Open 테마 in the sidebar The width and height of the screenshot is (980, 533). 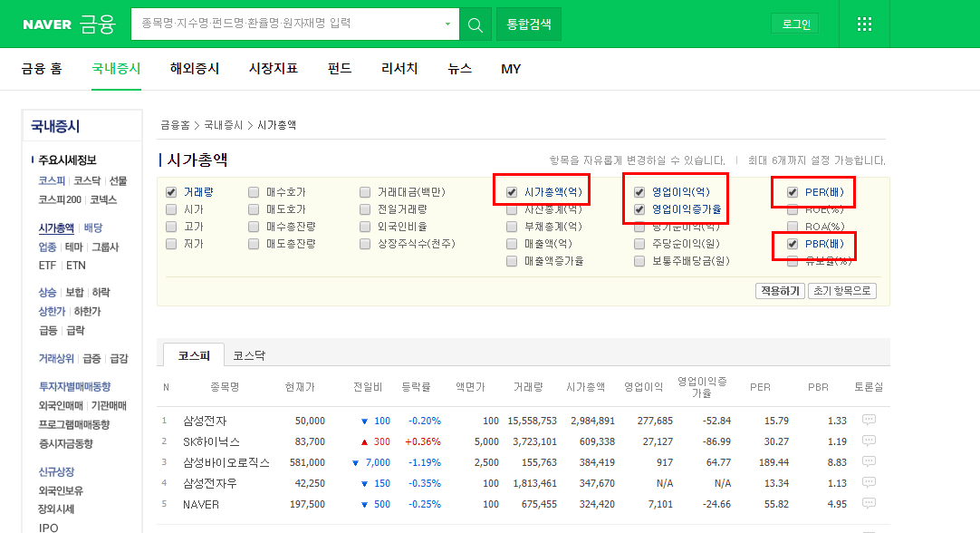pos(73,247)
